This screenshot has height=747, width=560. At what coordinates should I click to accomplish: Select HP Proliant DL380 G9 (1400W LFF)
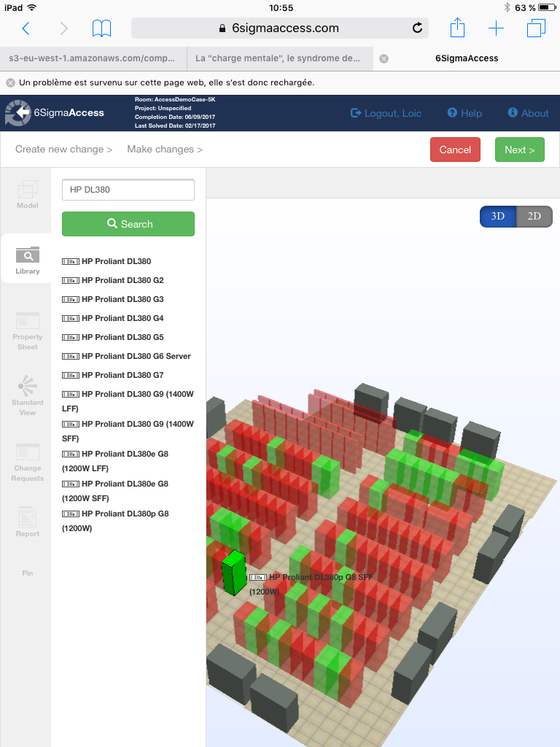[128, 401]
